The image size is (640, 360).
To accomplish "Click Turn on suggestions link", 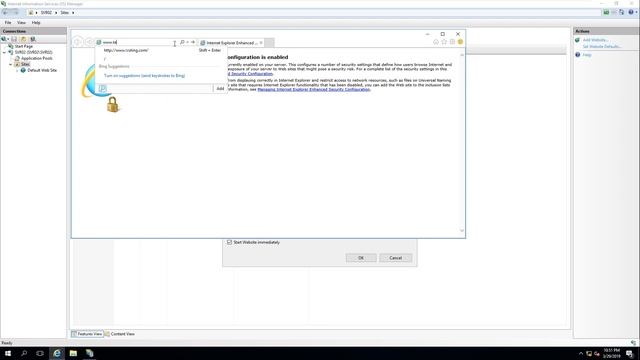I will click(144, 76).
